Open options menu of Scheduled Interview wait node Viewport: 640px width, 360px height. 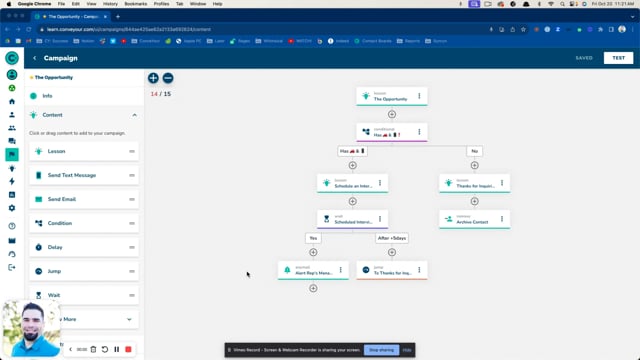coord(380,219)
